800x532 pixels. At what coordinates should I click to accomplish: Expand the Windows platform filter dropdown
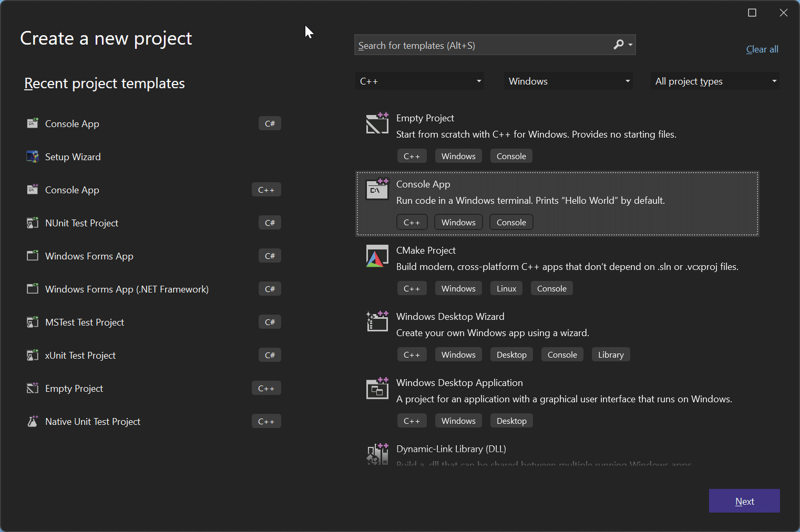pos(568,81)
